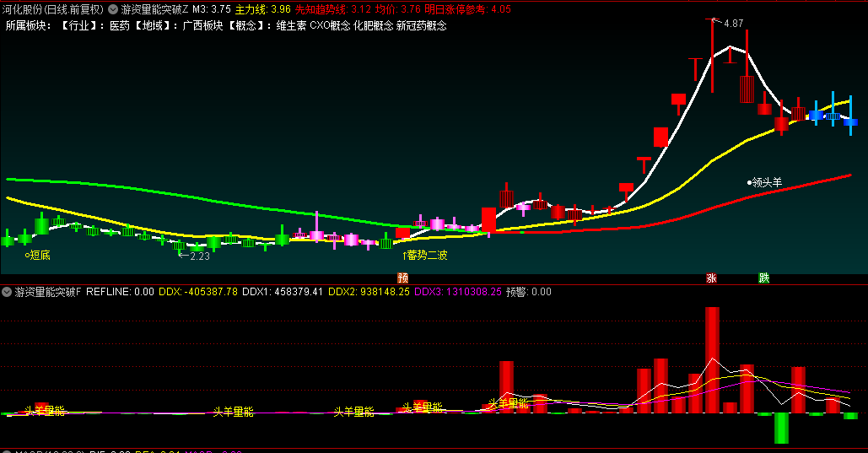Click the DDX: -405387.78 readout
The height and width of the screenshot is (453, 868).
[198, 292]
